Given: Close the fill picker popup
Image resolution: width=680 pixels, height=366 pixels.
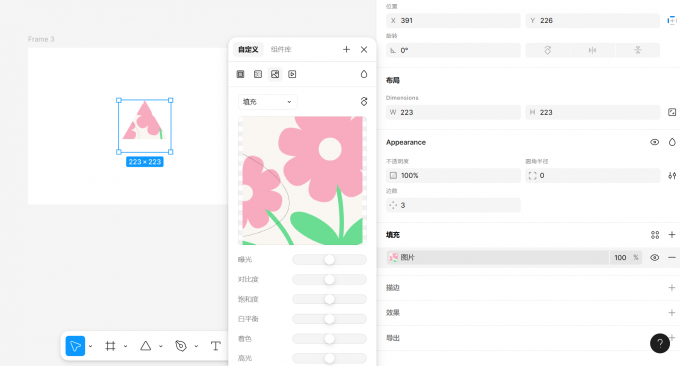Looking at the screenshot, I should click(x=364, y=49).
